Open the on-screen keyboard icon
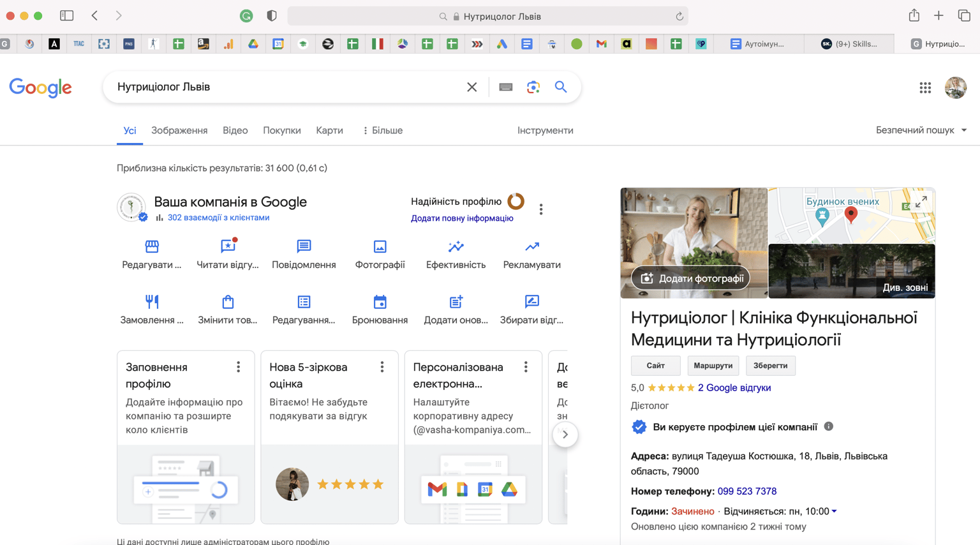Viewport: 980px width, 545px height. pos(505,87)
